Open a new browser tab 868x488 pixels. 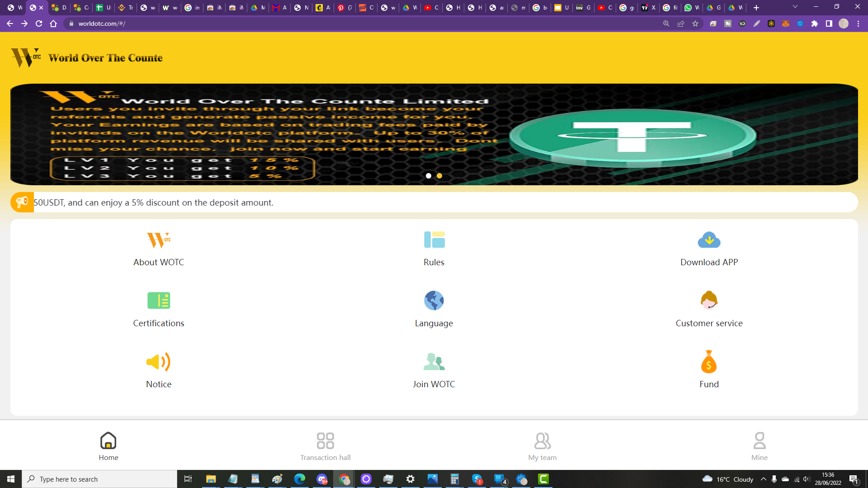(756, 8)
